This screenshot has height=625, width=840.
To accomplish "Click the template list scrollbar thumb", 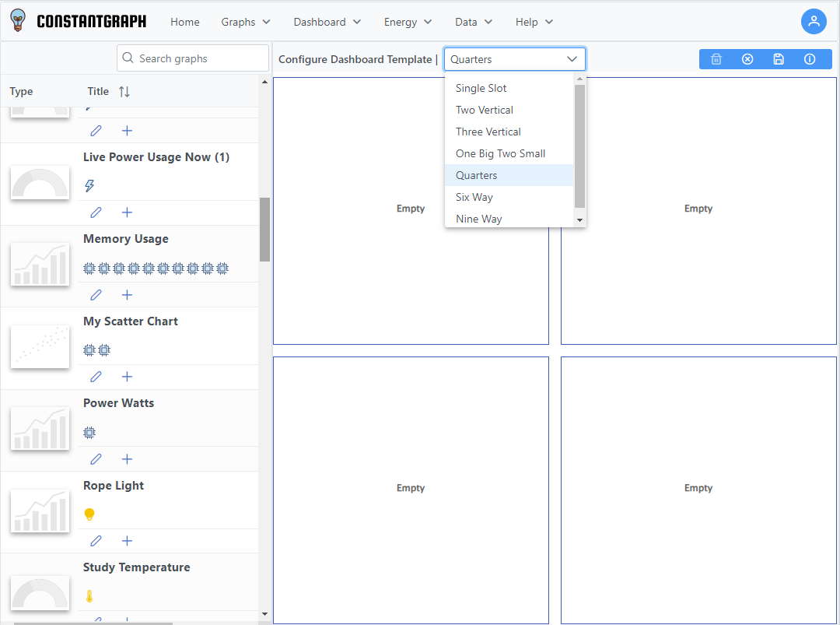I will [x=579, y=146].
